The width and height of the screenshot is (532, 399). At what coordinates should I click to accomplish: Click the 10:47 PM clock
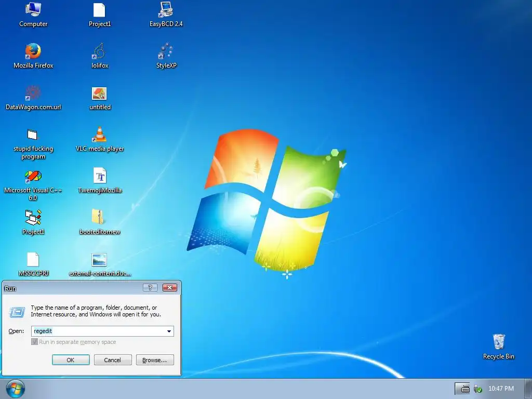tap(501, 389)
